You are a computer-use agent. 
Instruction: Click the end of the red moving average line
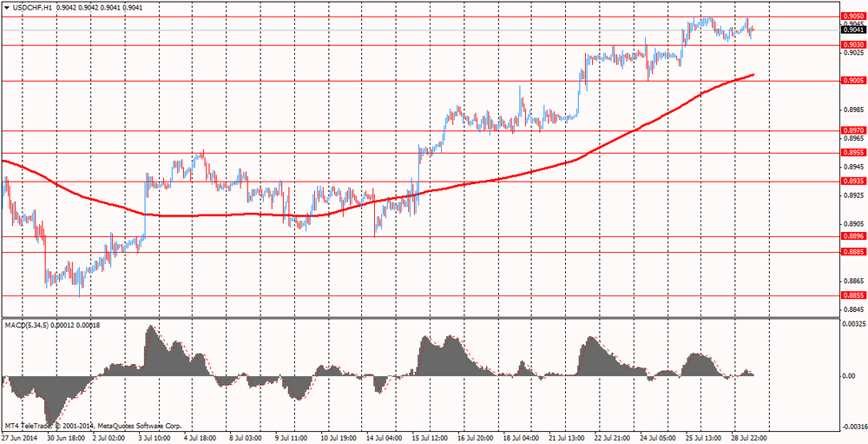coord(753,75)
